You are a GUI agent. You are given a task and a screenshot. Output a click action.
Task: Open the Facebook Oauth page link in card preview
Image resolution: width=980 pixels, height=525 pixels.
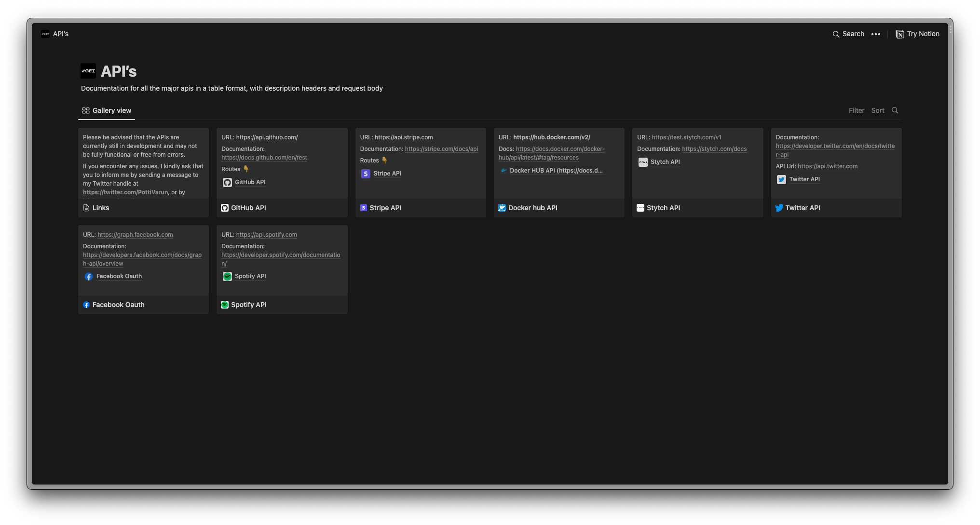tap(119, 276)
